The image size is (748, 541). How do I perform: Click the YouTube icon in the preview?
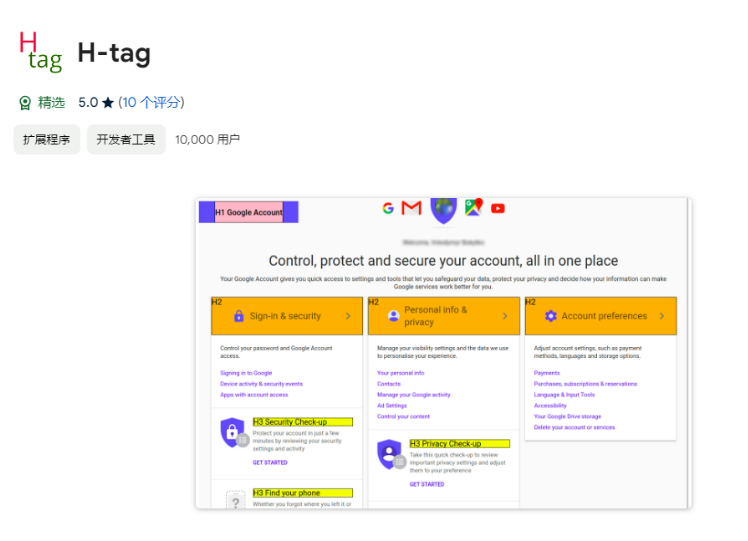pyautogui.click(x=498, y=208)
